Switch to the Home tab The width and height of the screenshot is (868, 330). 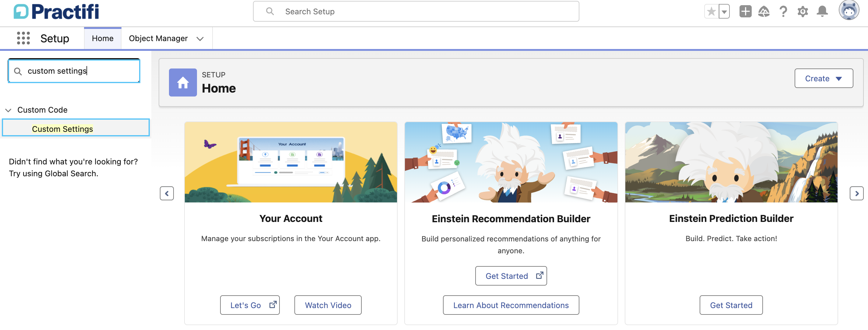(x=103, y=38)
